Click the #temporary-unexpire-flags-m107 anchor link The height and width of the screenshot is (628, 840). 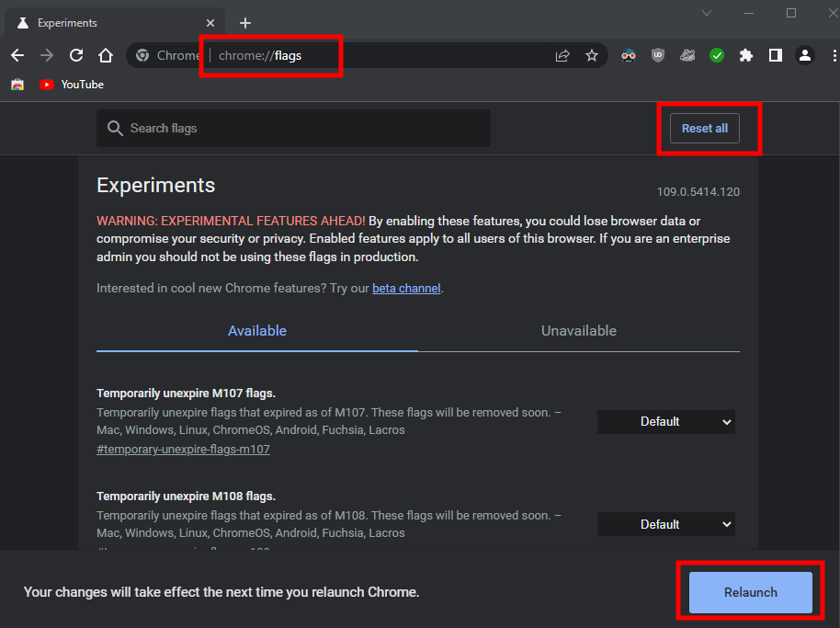[x=183, y=450]
